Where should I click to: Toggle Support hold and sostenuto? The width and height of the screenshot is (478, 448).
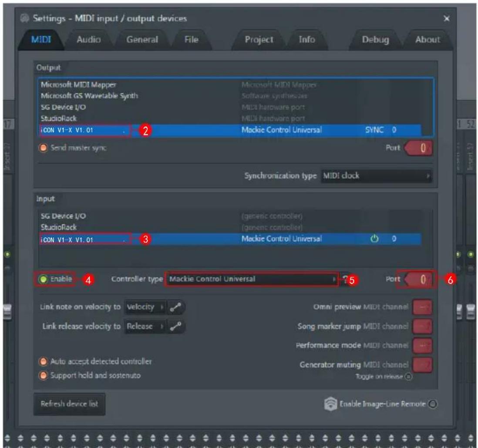pos(43,375)
